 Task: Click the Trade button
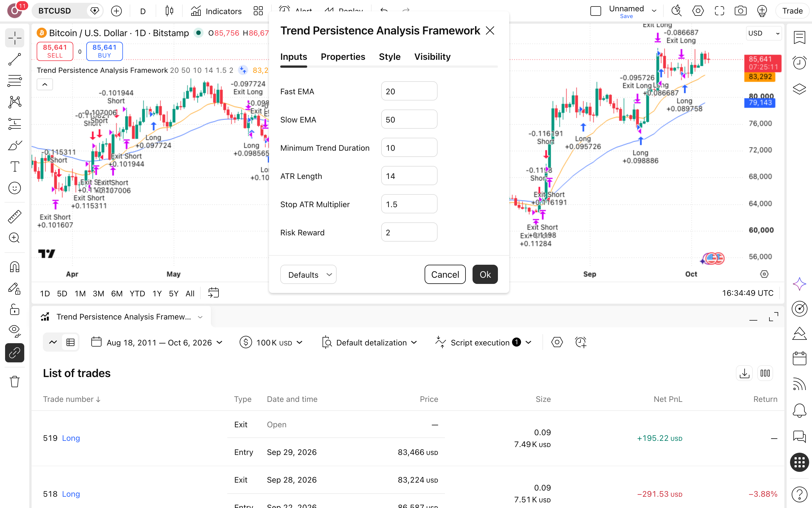[x=792, y=11]
